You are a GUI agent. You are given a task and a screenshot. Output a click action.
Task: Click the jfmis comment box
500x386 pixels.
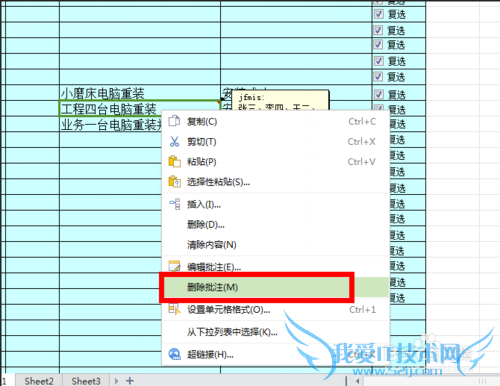tap(280, 100)
